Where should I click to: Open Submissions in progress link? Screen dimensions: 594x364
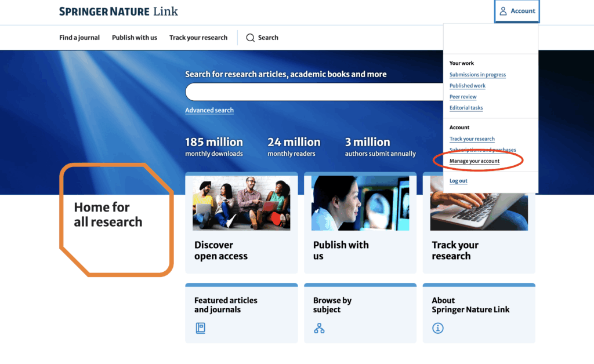[x=477, y=75]
